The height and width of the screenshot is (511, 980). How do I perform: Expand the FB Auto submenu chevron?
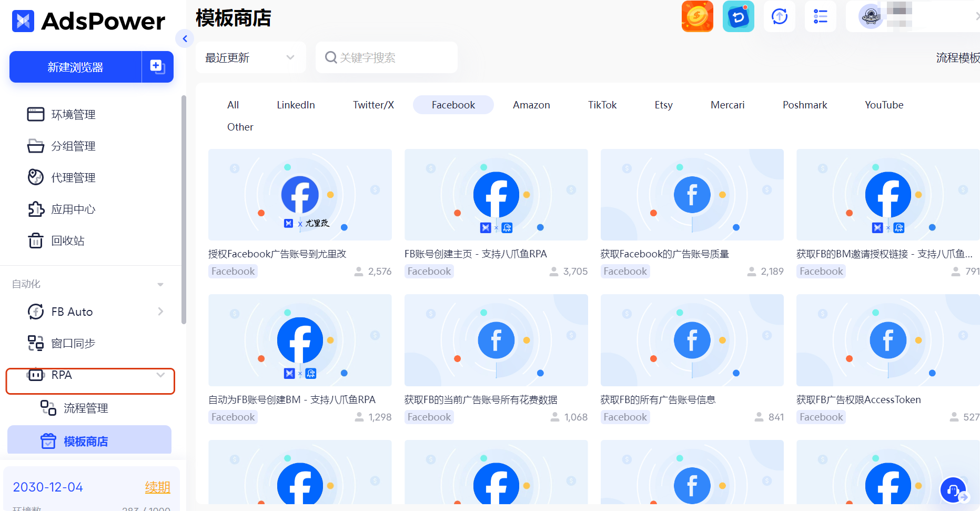coord(160,312)
